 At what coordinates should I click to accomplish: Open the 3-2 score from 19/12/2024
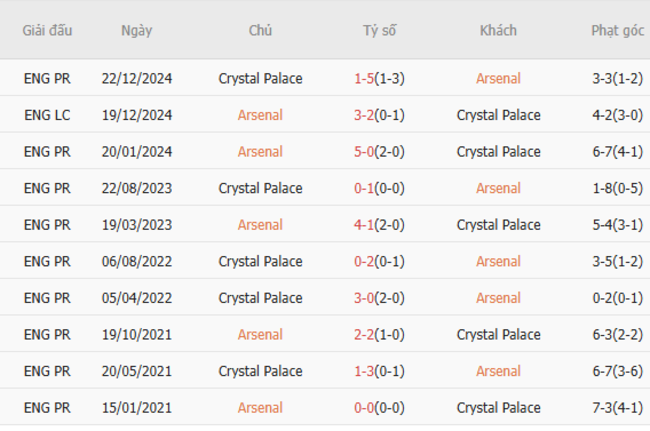coord(365,115)
